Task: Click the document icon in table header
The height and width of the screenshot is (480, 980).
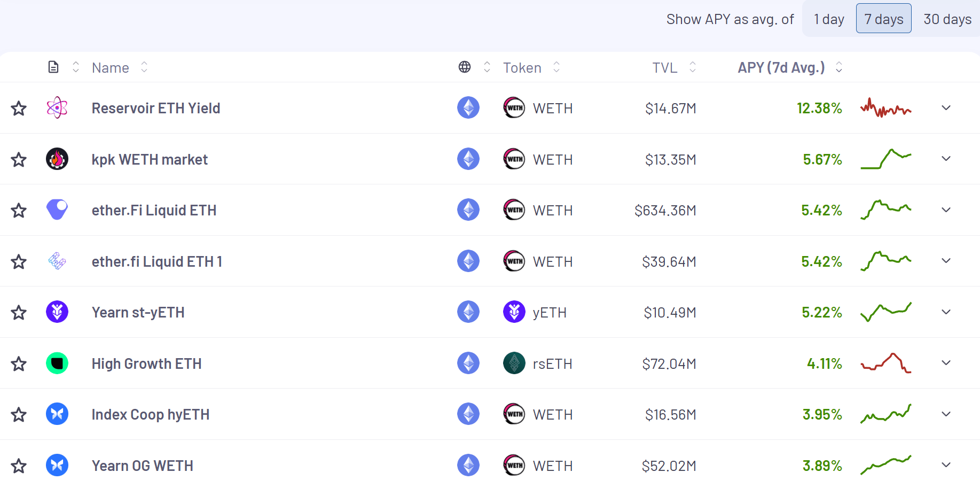Action: pos(53,67)
